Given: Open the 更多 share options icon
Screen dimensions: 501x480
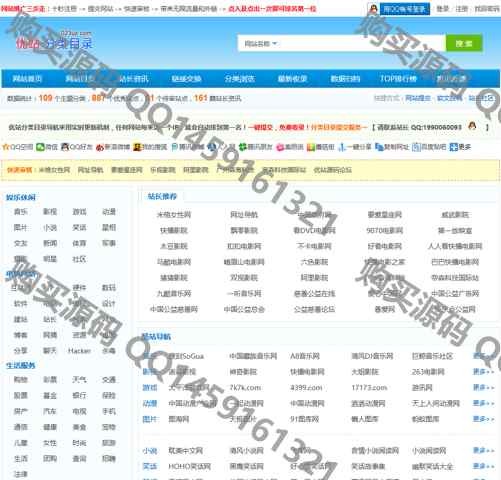Looking at the screenshot, I should (x=453, y=147).
